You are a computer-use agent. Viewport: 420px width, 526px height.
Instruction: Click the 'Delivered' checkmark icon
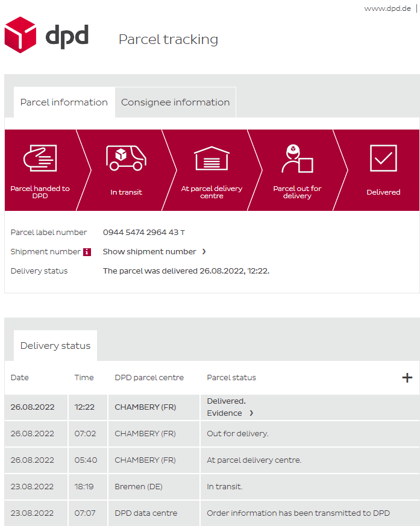pos(383,158)
